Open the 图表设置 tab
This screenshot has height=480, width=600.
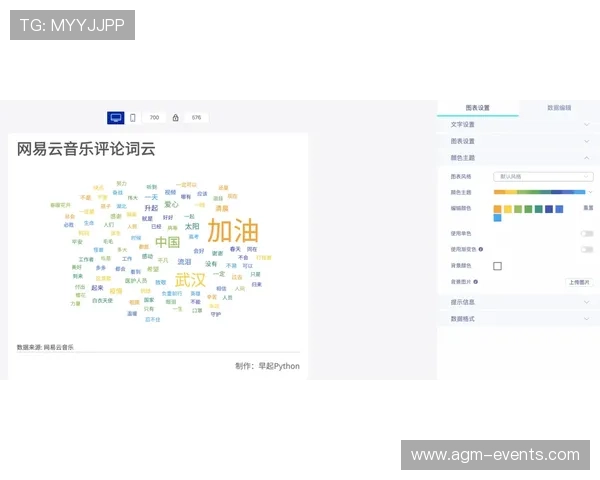click(478, 108)
